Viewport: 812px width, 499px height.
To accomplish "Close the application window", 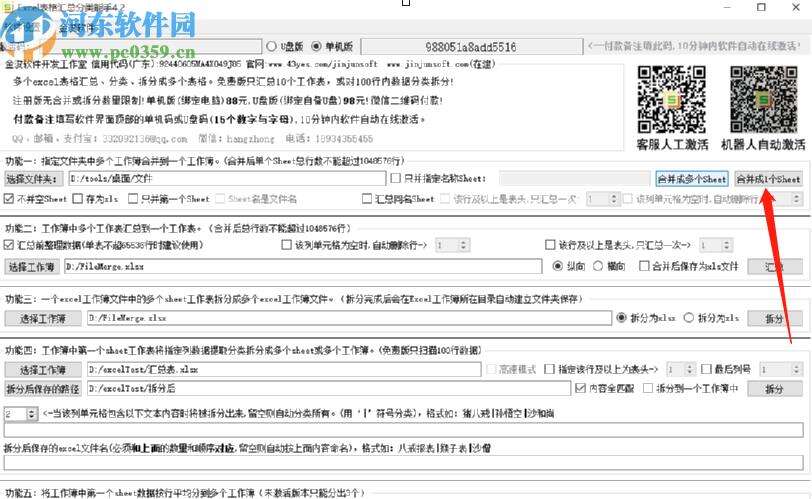I will pyautogui.click(x=796, y=7).
